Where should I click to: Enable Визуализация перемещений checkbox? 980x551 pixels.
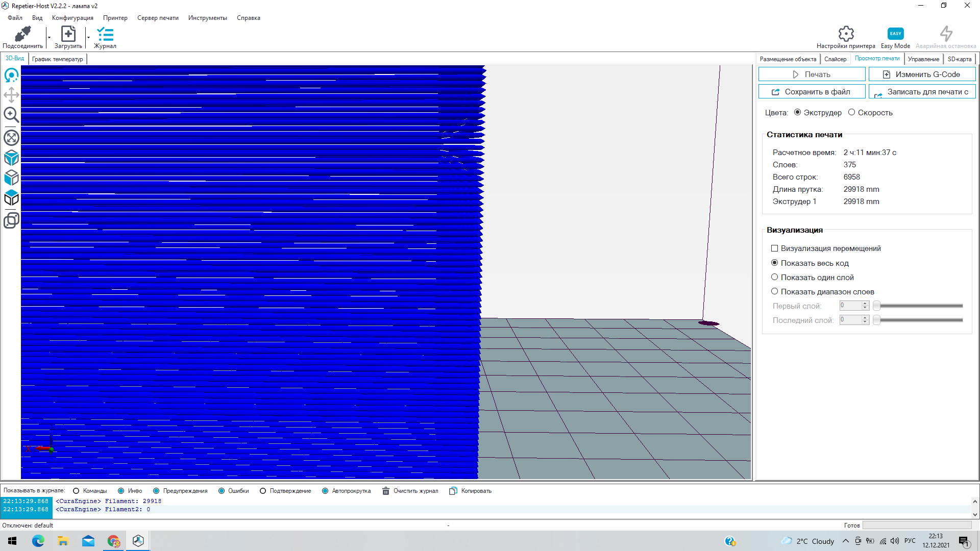(x=774, y=248)
